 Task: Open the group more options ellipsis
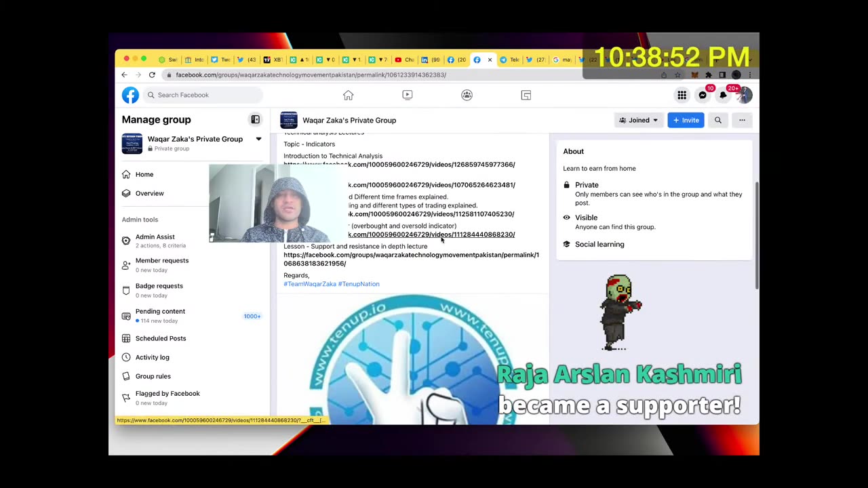tap(742, 120)
